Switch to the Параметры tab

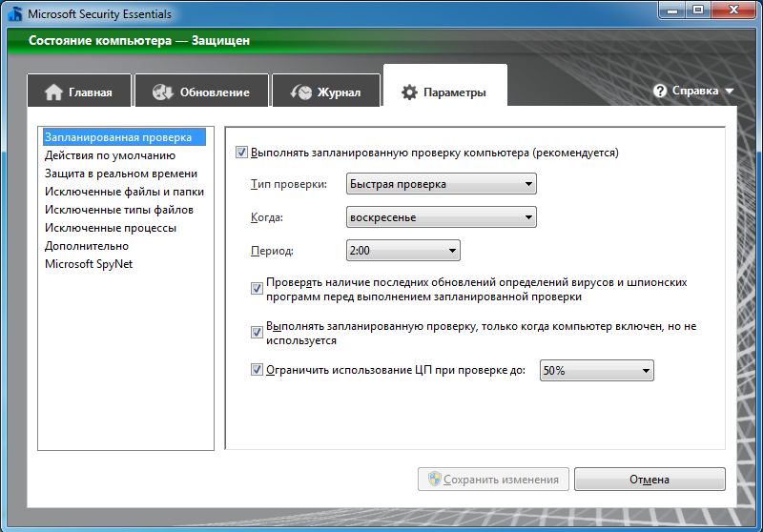pyautogui.click(x=445, y=85)
